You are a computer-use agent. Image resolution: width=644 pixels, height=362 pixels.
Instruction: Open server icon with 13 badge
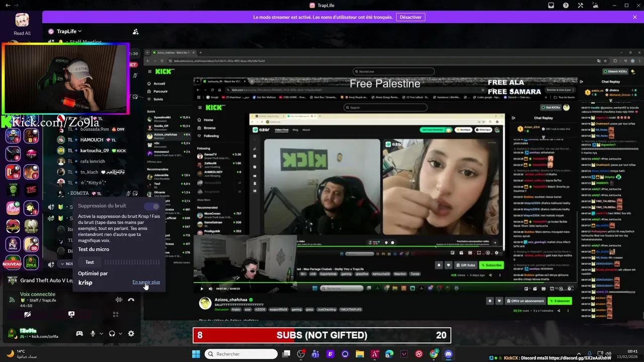13,172
